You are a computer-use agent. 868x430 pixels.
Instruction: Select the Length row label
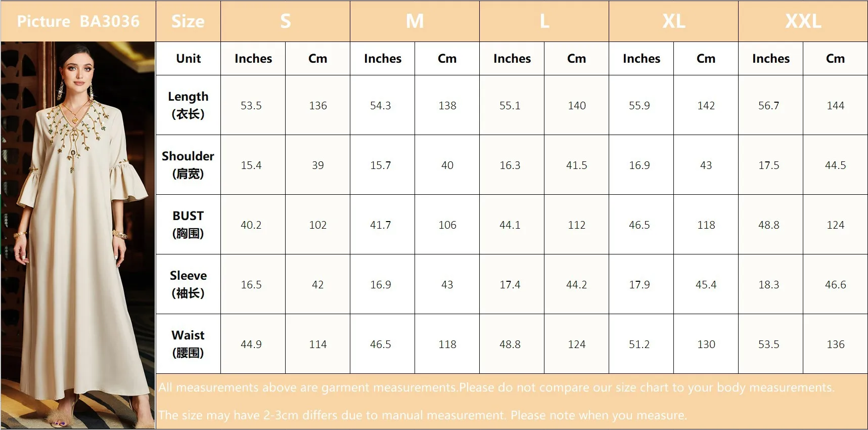pos(188,105)
